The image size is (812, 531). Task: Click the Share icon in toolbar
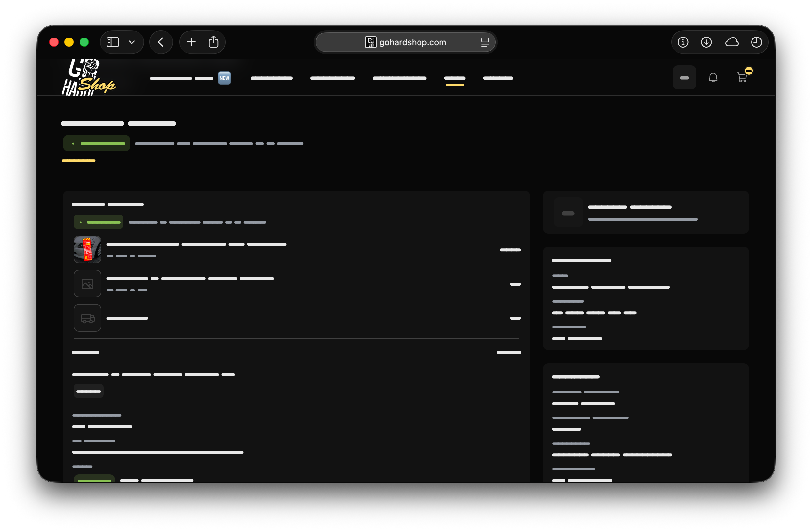click(214, 42)
